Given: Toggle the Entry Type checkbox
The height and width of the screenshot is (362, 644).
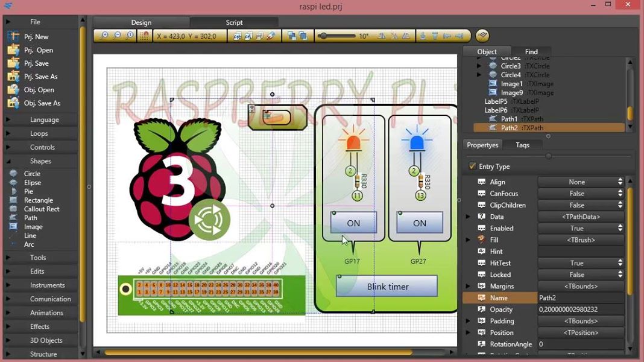Looking at the screenshot, I should [x=472, y=166].
